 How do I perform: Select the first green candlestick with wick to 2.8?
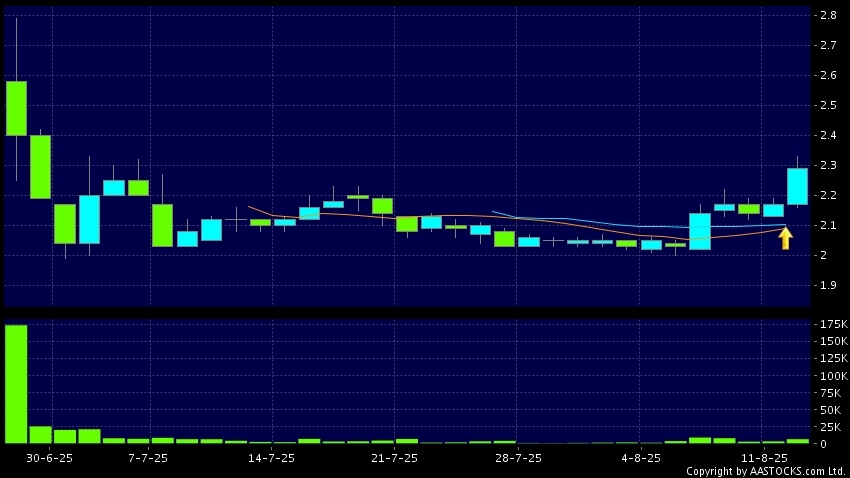pos(16,108)
